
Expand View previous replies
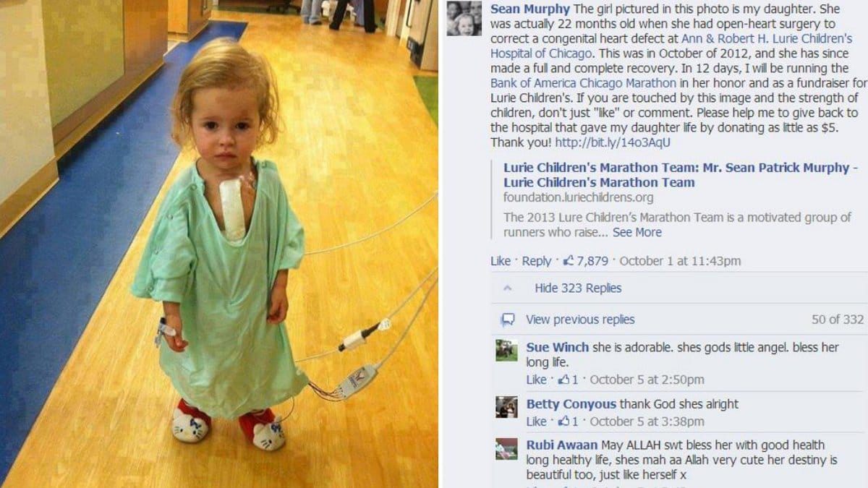tap(580, 320)
